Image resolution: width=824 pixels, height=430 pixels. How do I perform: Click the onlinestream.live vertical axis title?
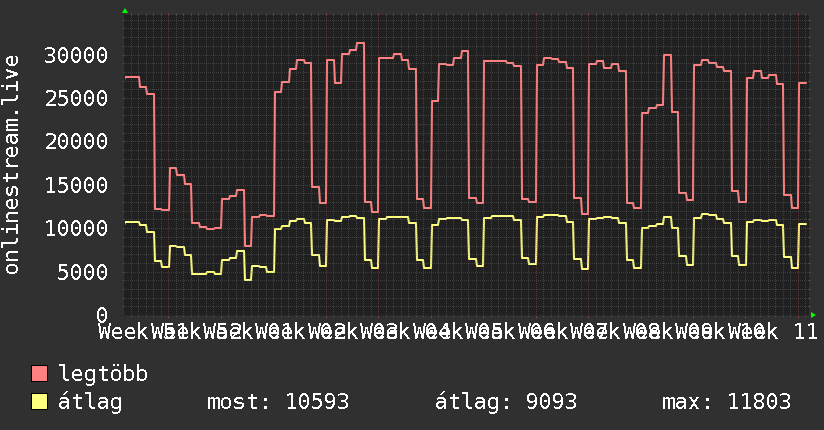11,165
